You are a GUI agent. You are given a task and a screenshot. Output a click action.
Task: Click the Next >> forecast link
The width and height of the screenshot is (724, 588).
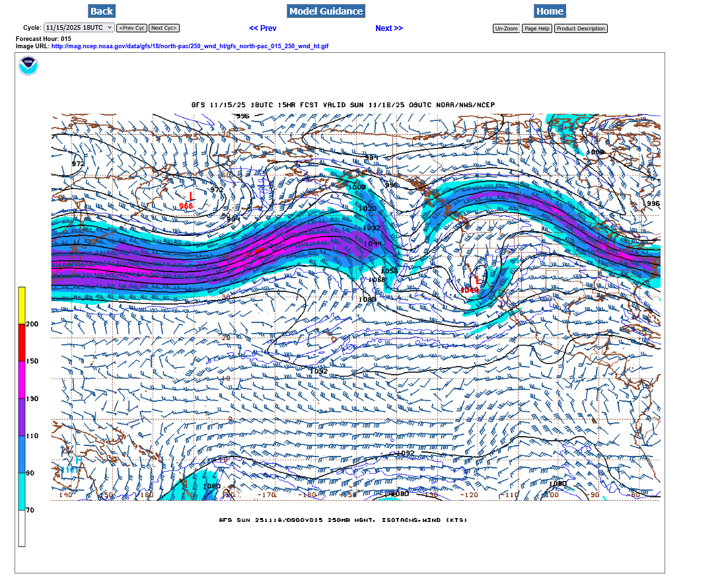tap(388, 28)
